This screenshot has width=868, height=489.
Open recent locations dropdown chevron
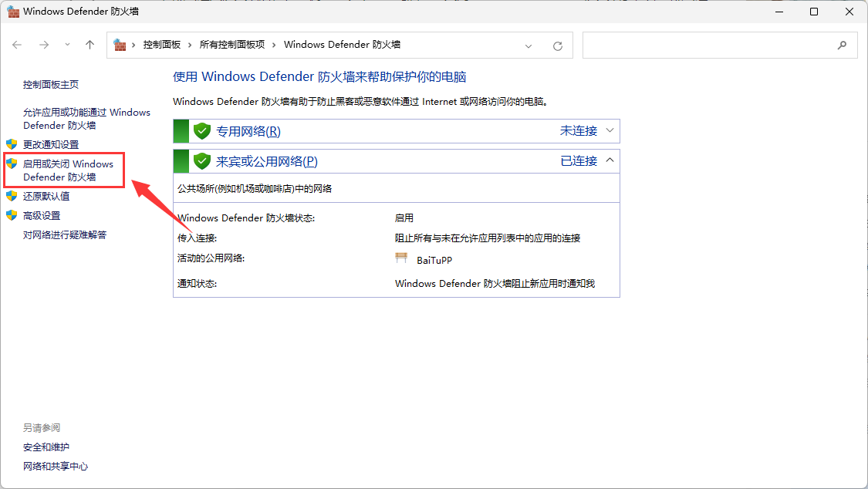click(x=67, y=45)
